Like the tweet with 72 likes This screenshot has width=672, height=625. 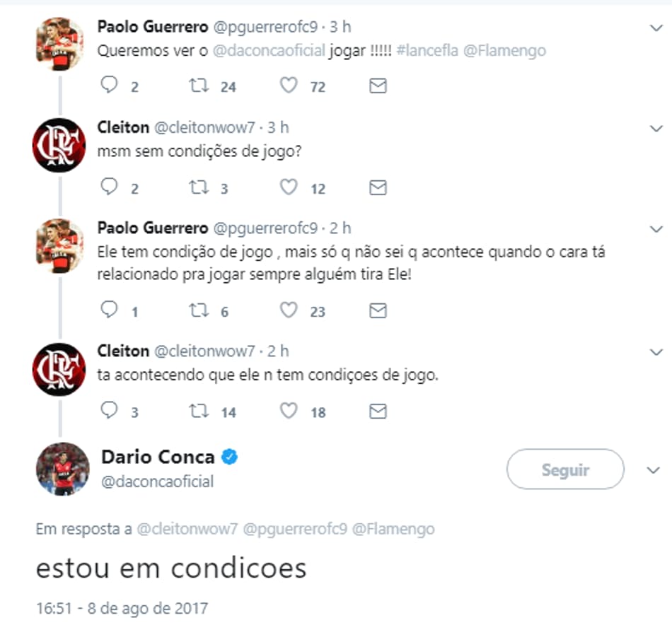[288, 86]
